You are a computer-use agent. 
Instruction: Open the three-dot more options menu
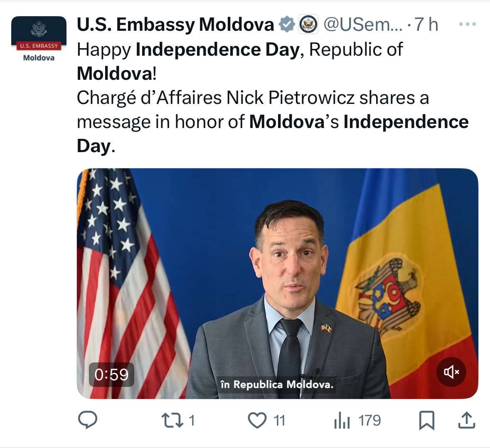pyautogui.click(x=468, y=24)
